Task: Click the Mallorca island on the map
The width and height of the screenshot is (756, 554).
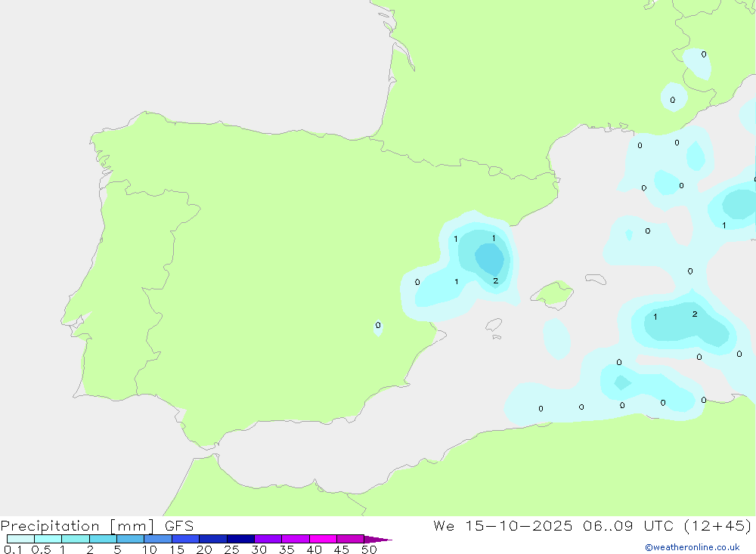Action: pyautogui.click(x=553, y=293)
